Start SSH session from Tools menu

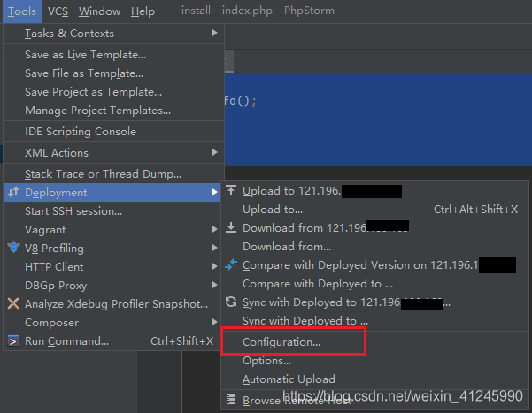point(113,211)
